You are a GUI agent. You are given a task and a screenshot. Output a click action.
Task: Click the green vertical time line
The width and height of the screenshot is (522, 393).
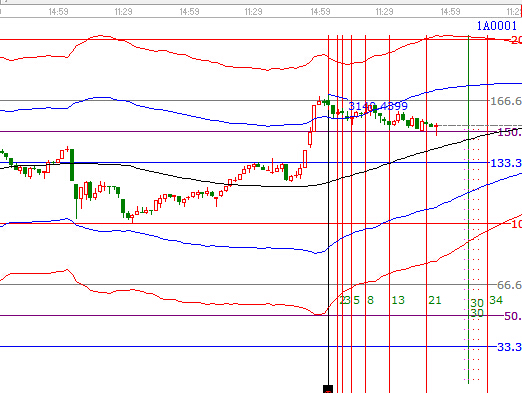469,209
